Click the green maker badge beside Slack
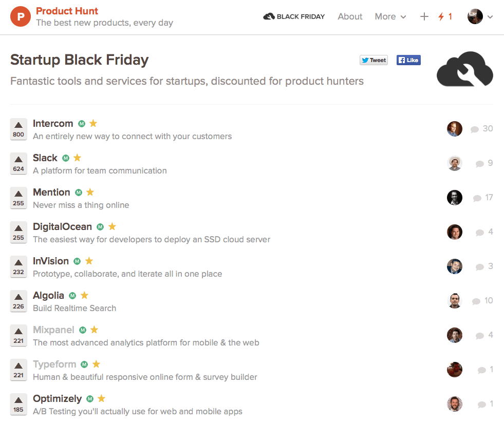 [x=66, y=158]
